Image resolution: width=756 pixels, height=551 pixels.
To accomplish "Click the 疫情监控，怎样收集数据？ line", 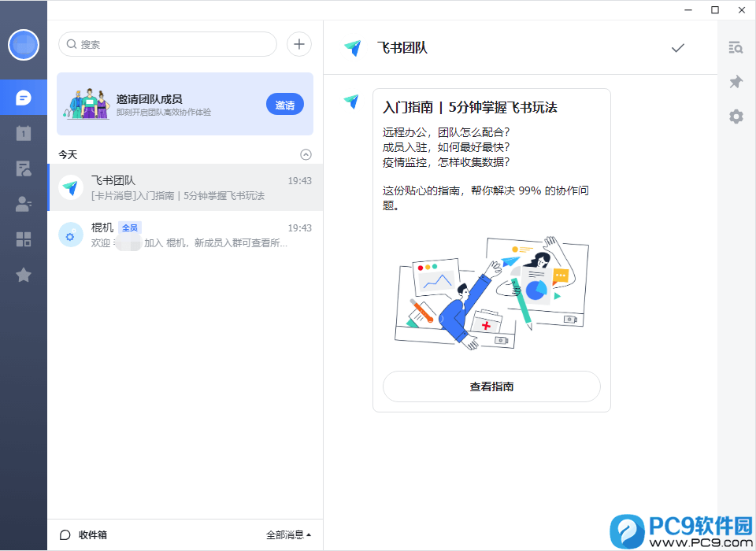I will tap(446, 162).
